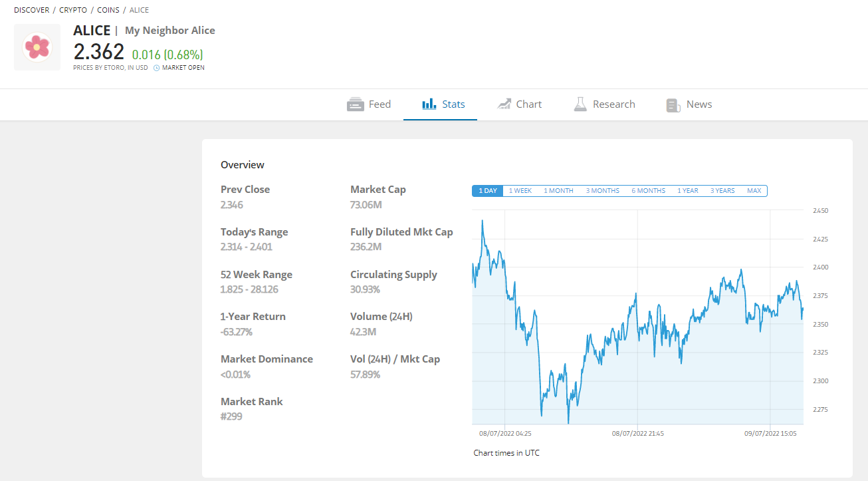The width and height of the screenshot is (868, 481).
Task: Click Fully Diluted Mkt Cap value 236.2M
Action: [x=366, y=247]
